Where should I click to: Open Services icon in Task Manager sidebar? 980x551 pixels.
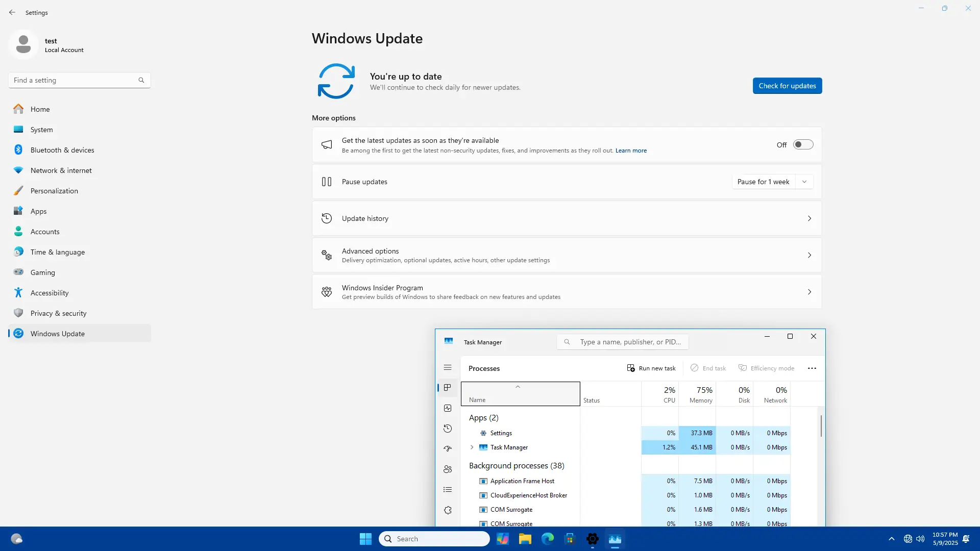coord(448,510)
